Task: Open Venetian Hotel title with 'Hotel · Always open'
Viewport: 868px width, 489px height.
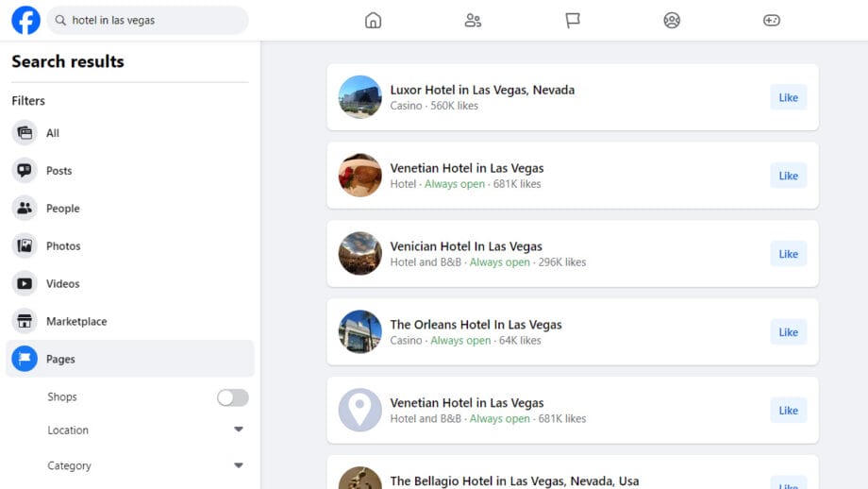Action: tap(467, 168)
